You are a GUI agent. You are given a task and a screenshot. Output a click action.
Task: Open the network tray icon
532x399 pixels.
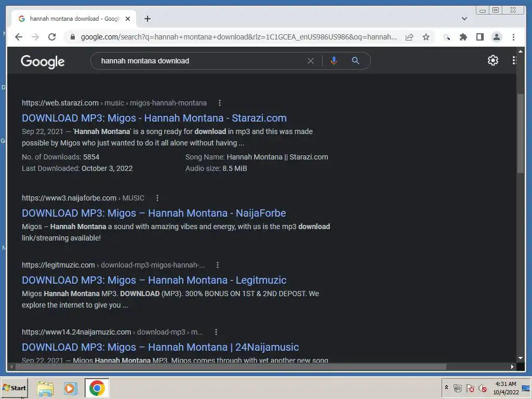coord(457,388)
